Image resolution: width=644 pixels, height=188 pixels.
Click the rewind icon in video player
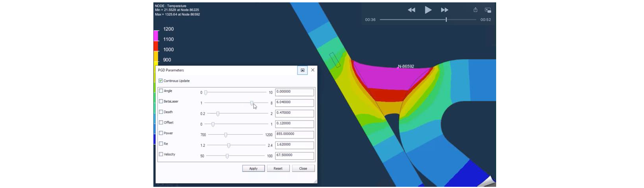pos(411,10)
